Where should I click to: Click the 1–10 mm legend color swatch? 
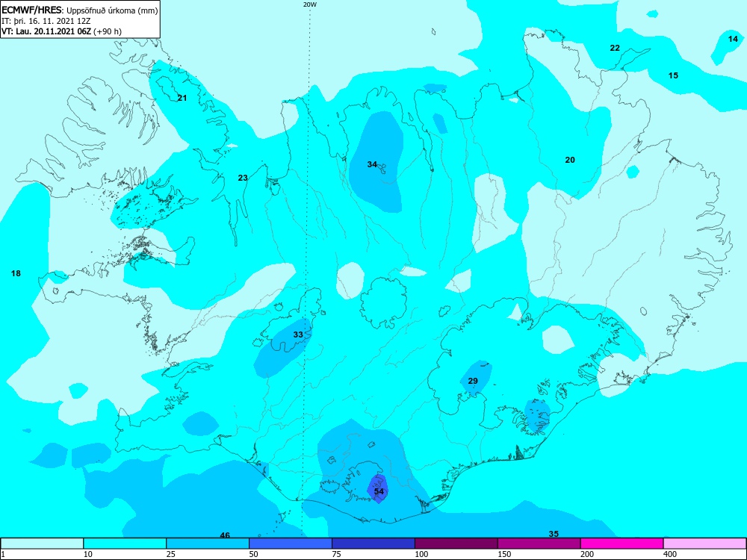pyautogui.click(x=42, y=544)
